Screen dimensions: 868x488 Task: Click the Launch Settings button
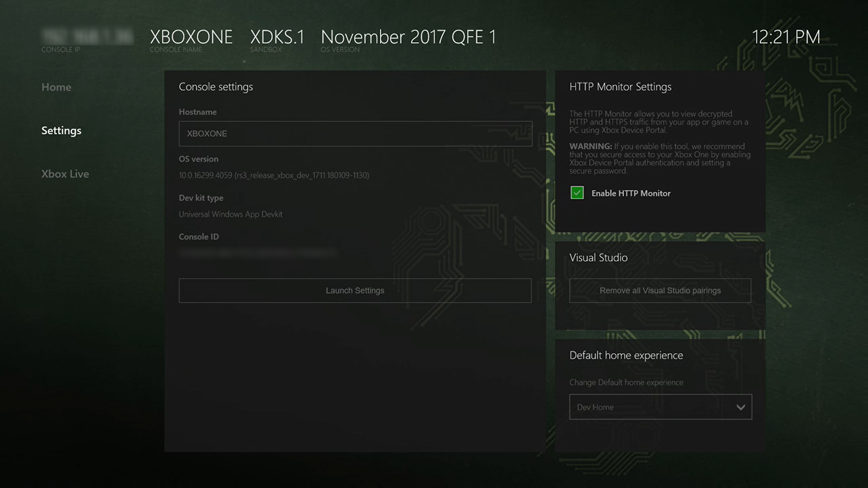tap(355, 290)
